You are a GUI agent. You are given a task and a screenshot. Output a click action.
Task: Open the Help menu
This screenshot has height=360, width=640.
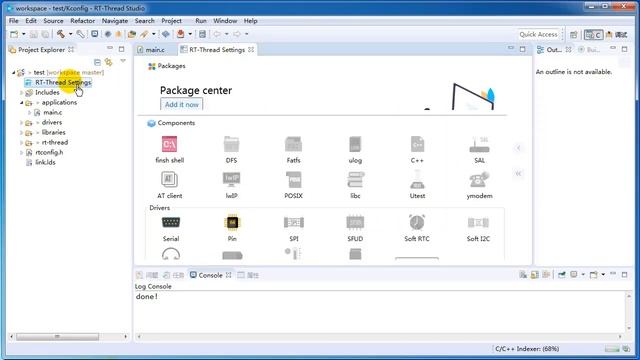point(251,21)
